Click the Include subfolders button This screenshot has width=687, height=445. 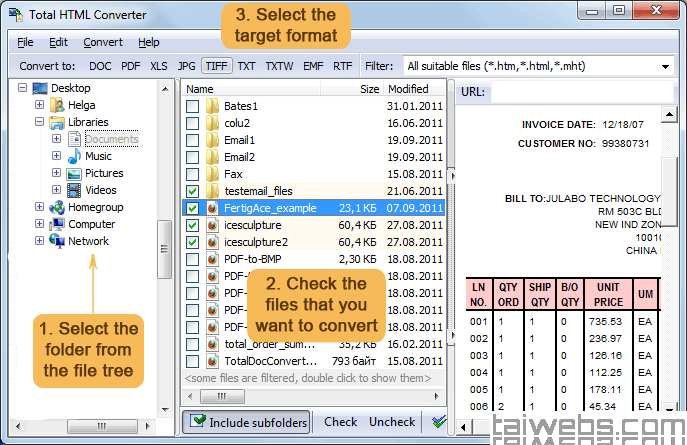(247, 422)
